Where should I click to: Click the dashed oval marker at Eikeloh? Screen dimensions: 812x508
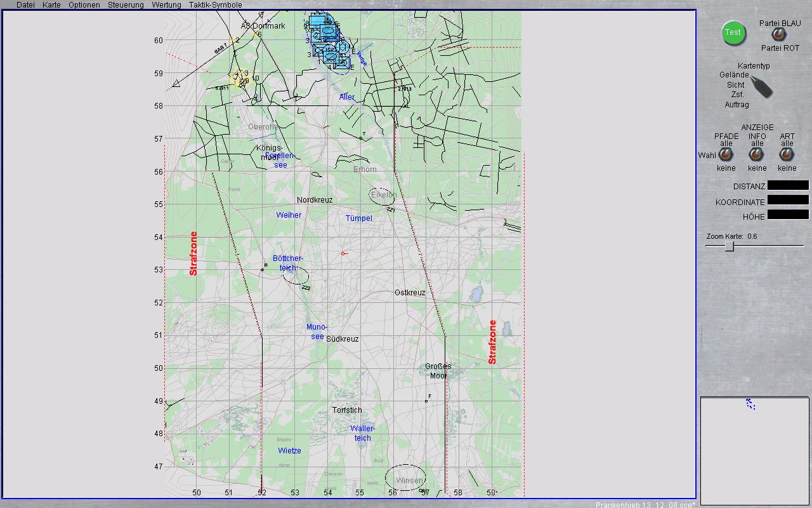tap(383, 196)
